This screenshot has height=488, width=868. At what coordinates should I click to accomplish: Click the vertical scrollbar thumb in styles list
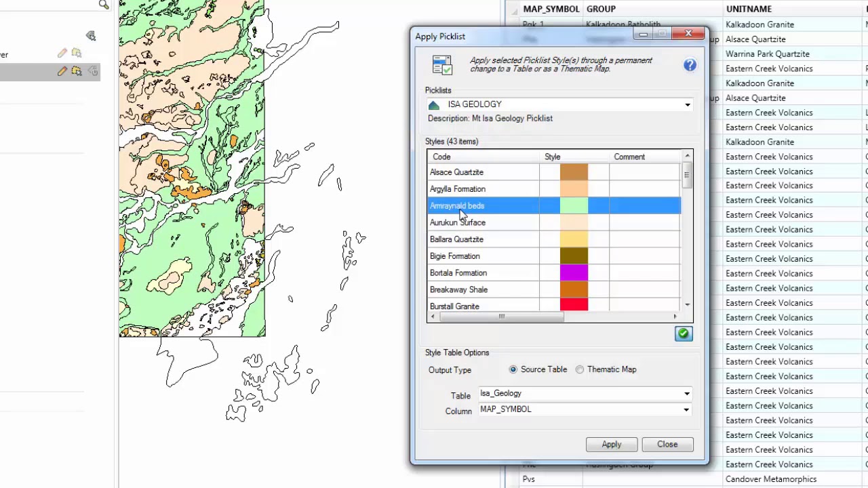687,176
